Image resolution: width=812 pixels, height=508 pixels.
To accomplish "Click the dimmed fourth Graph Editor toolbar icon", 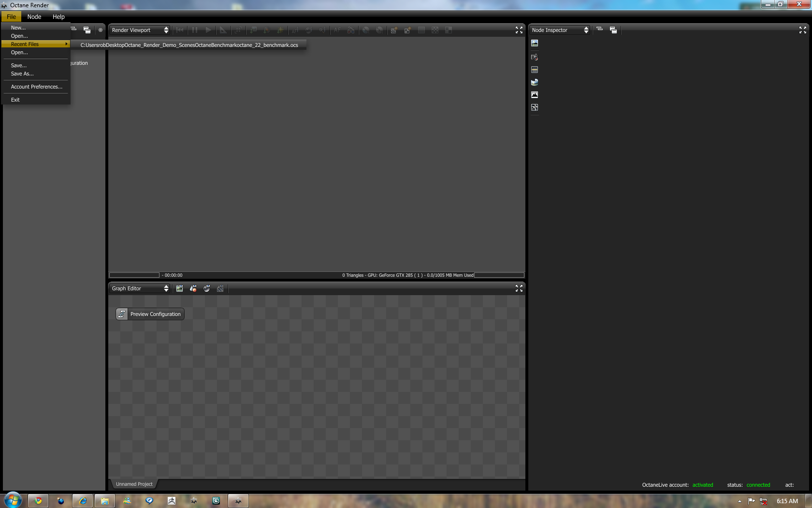I will [x=220, y=288].
